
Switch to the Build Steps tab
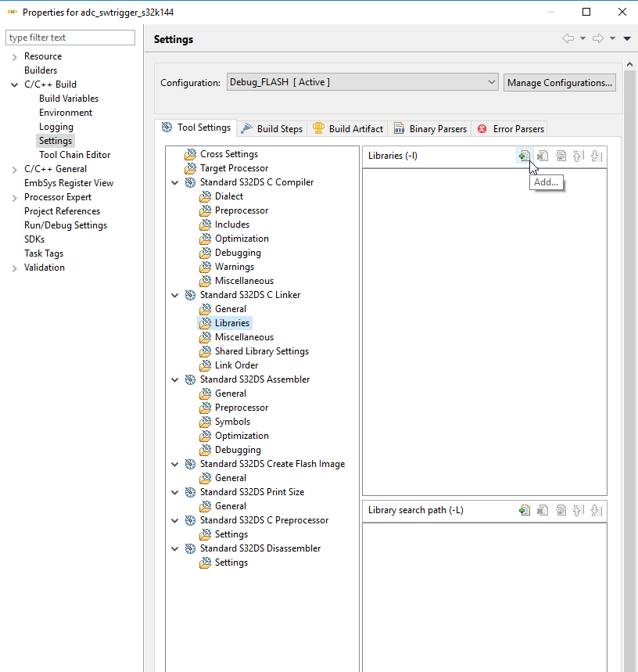271,129
